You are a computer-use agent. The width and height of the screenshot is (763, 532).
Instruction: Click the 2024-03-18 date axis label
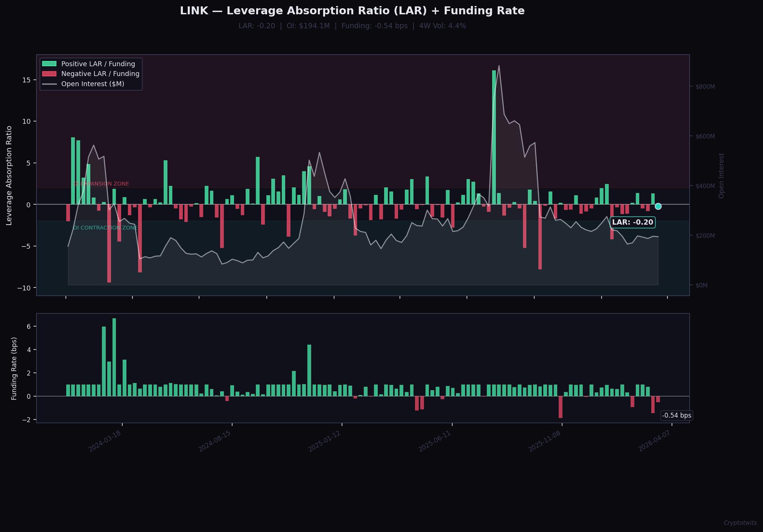point(105,441)
